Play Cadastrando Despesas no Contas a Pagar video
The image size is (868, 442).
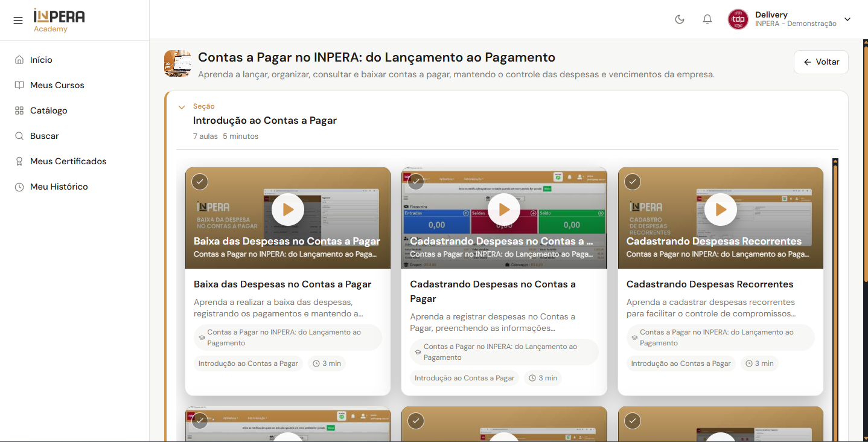(504, 210)
